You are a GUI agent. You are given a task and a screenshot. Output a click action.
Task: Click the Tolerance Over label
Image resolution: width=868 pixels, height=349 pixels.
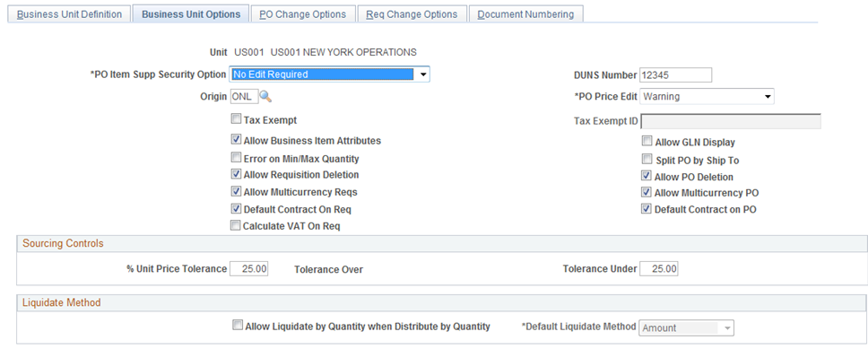329,269
